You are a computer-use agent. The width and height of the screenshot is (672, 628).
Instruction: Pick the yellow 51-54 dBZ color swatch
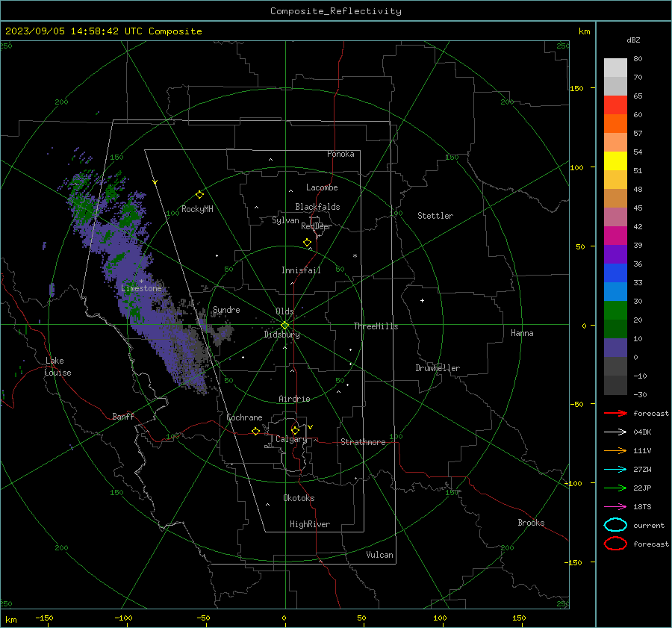click(615, 161)
